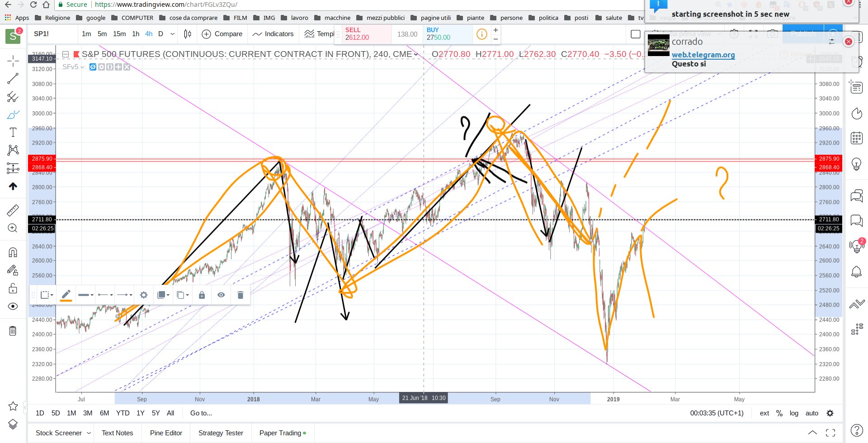
Task: Select the ruler measure tool
Action: tap(13, 210)
